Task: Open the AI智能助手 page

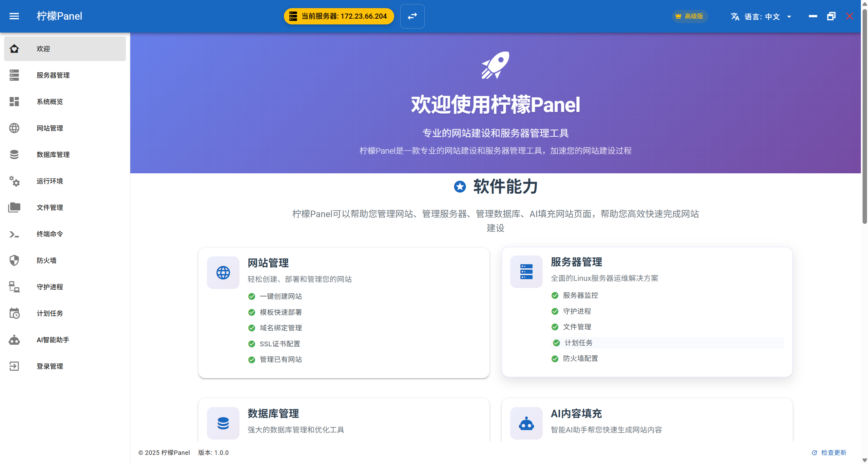Action: 53,340
